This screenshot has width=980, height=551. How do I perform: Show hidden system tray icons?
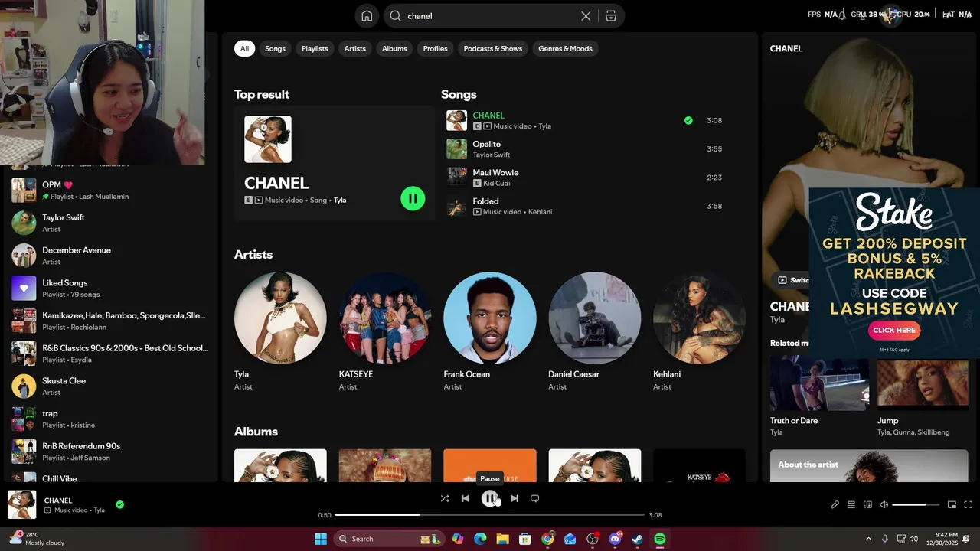868,539
